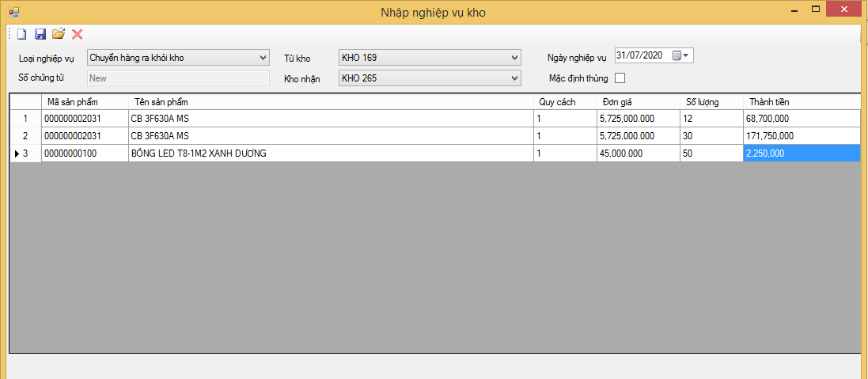This screenshot has height=379, width=868.
Task: Open the calendar picker for Ngày nghiệp vụ
Action: (681, 55)
